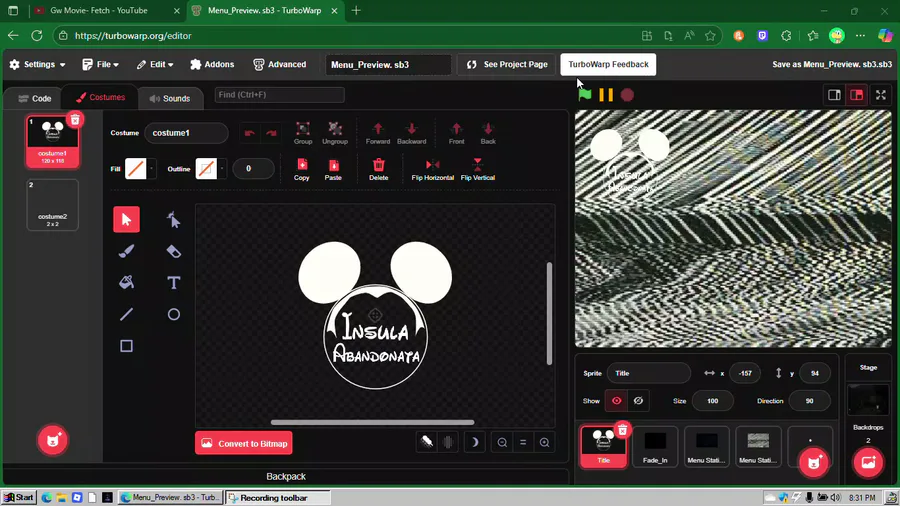The image size is (900, 506).
Task: Click the costume name input field
Action: [186, 133]
